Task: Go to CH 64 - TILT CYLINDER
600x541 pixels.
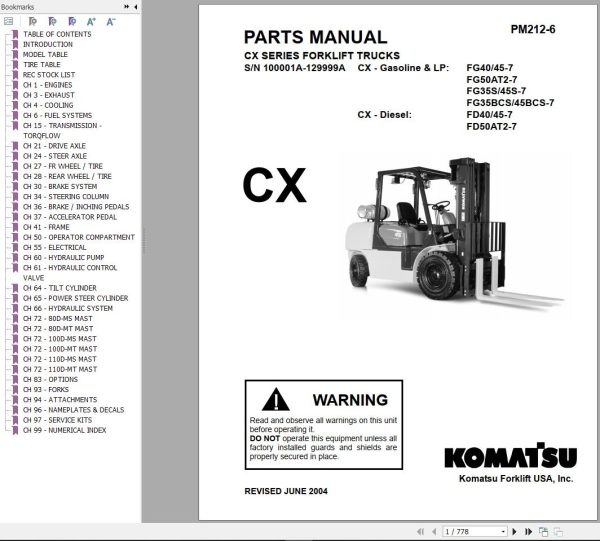Action: click(x=60, y=288)
